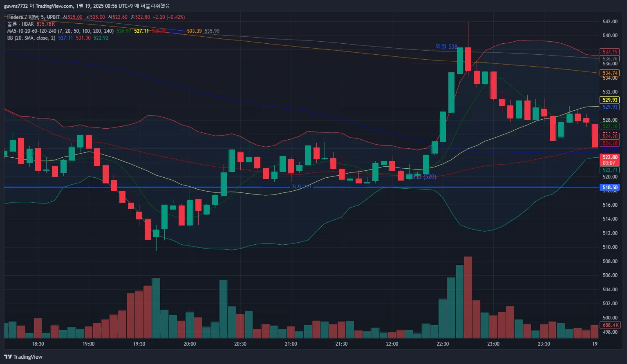627x364 pixels.
Task: Click the 688.4K volume tag
Action: pyautogui.click(x=610, y=325)
